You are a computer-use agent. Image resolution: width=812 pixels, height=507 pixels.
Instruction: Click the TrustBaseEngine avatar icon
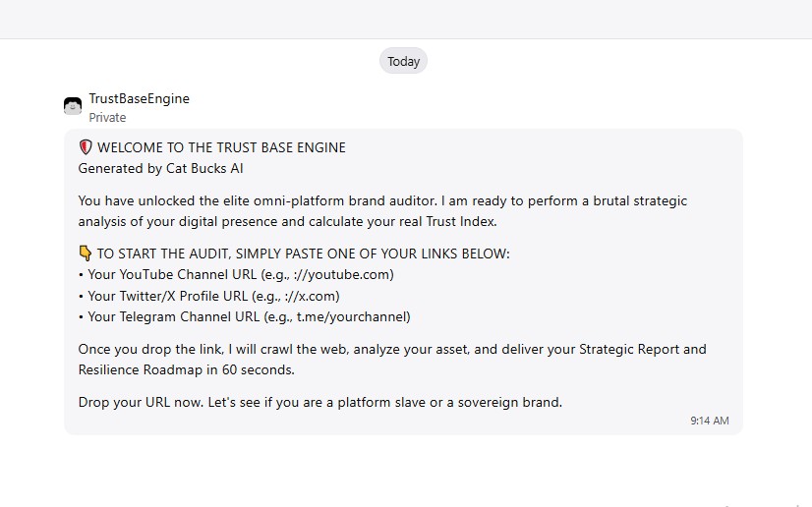(73, 106)
